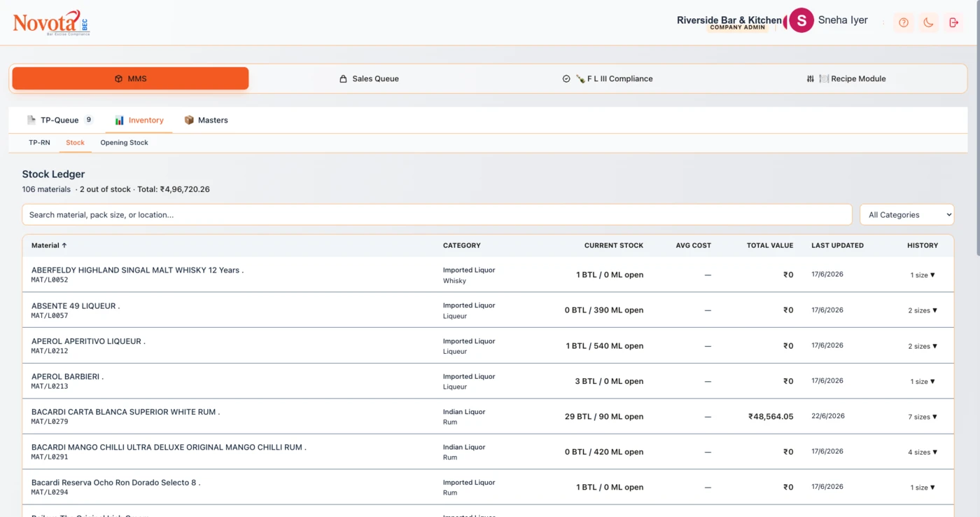980x517 pixels.
Task: Expand 2 sizes for Absente 49 Liqueur
Action: point(923,310)
